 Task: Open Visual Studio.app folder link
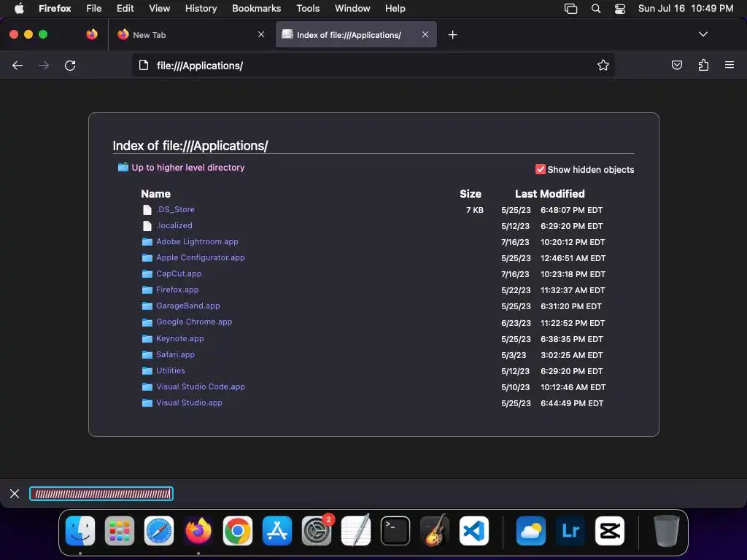point(189,402)
